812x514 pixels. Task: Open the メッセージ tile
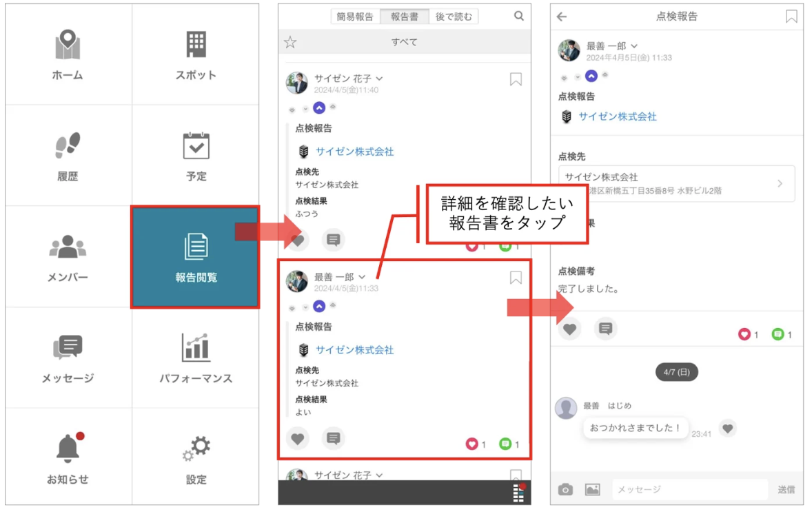point(68,357)
